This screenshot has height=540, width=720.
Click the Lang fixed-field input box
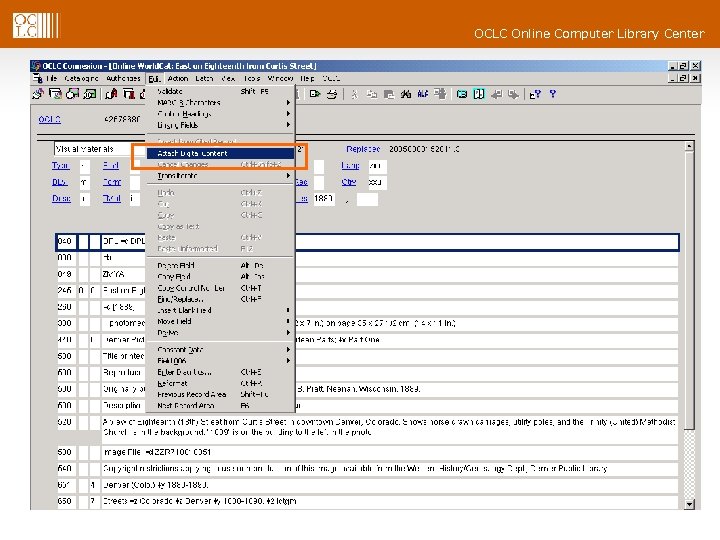(x=378, y=165)
